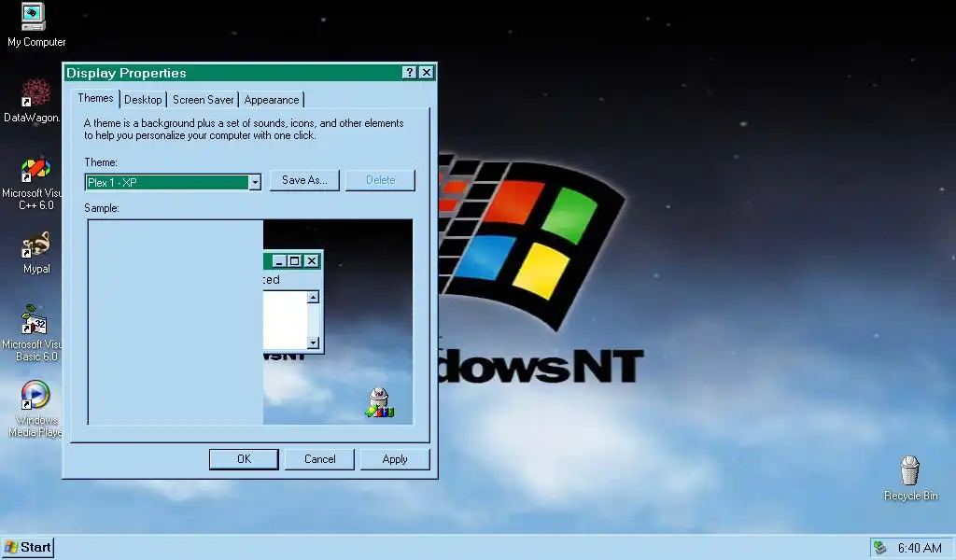Click the Cancel button
Screen dimensions: 956x560
pyautogui.click(x=319, y=459)
